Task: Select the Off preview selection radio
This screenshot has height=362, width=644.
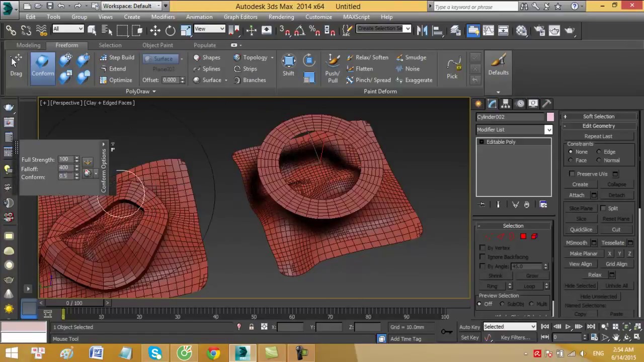Action: coord(479,304)
